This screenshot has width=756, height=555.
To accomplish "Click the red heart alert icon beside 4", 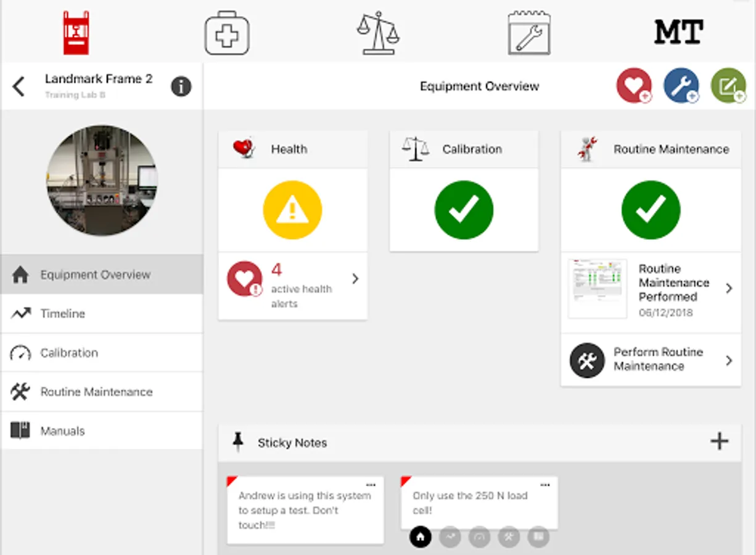I will (x=245, y=279).
